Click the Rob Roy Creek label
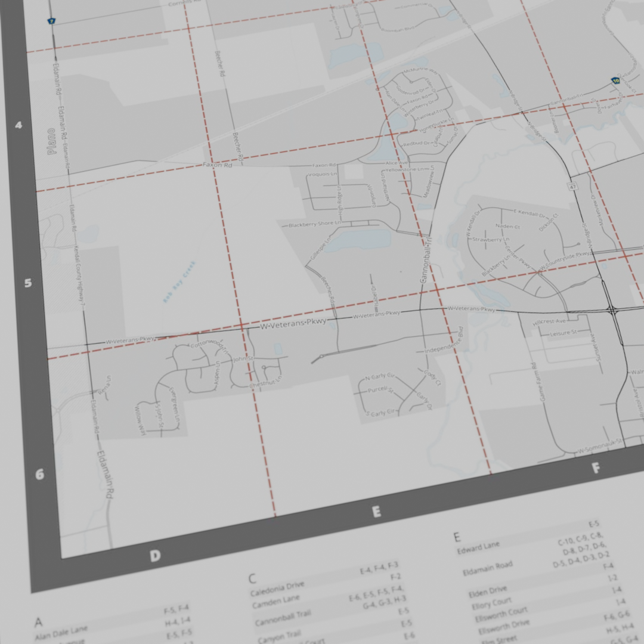The height and width of the screenshot is (644, 644). tap(179, 282)
